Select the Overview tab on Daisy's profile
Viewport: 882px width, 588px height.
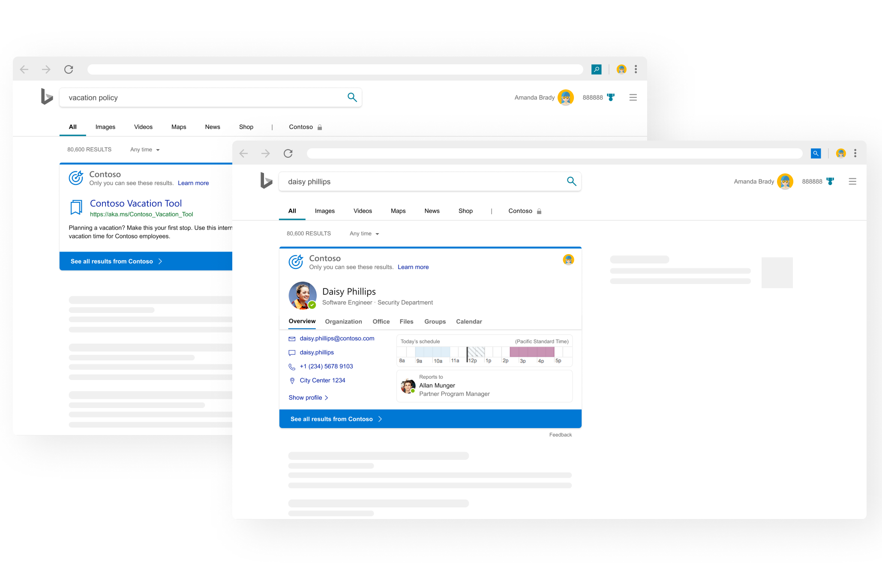[x=302, y=321]
